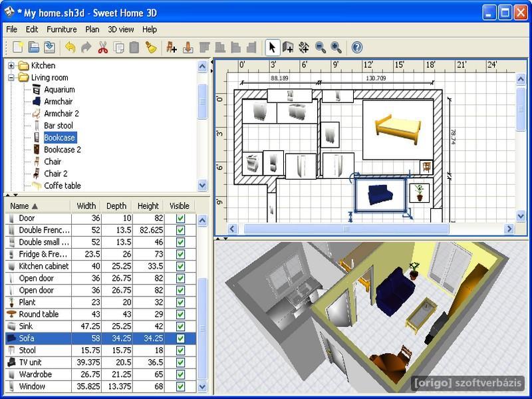Open the Furniture menu

(x=62, y=29)
